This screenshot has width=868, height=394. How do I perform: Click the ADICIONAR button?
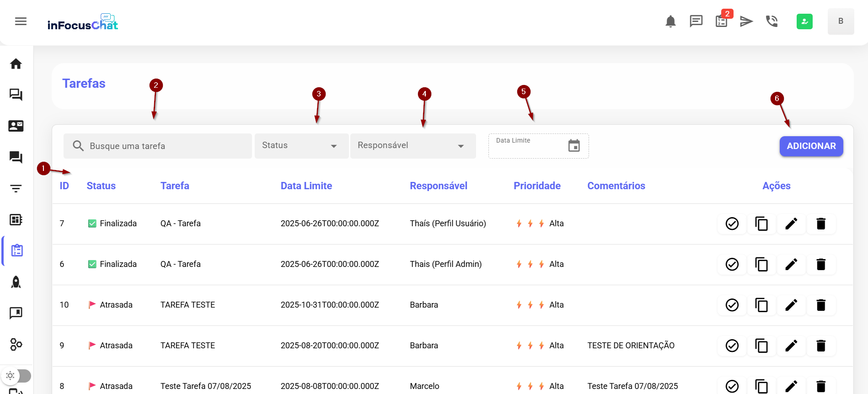coord(811,146)
